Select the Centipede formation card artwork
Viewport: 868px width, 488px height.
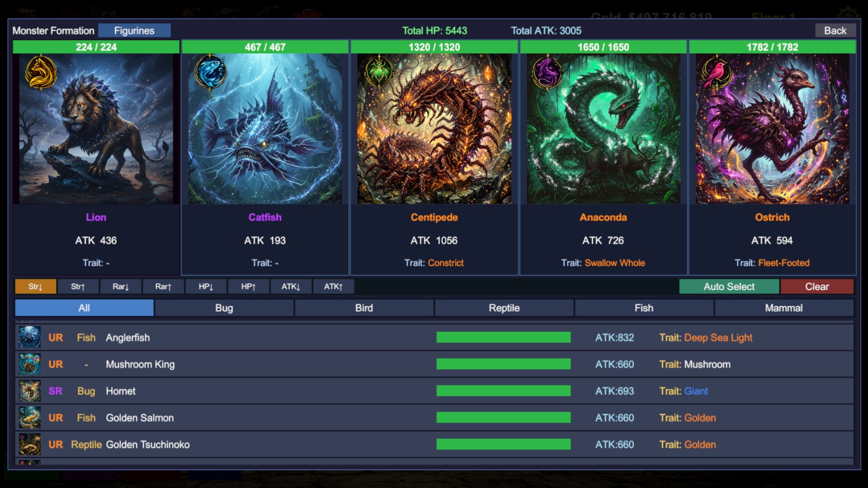coord(434,129)
